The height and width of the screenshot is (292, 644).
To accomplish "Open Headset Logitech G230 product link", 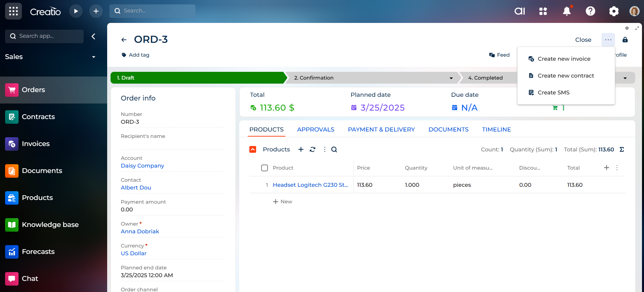I will click(311, 185).
